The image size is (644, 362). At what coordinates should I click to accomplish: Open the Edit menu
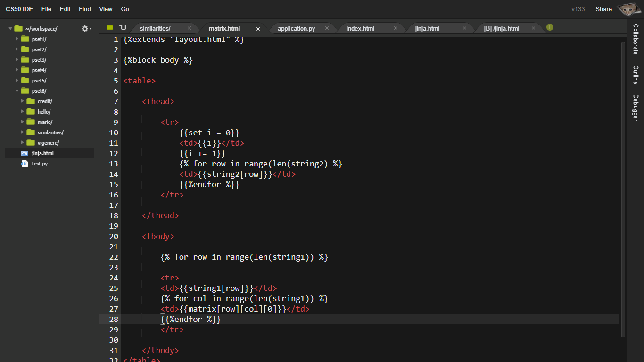[x=65, y=9]
